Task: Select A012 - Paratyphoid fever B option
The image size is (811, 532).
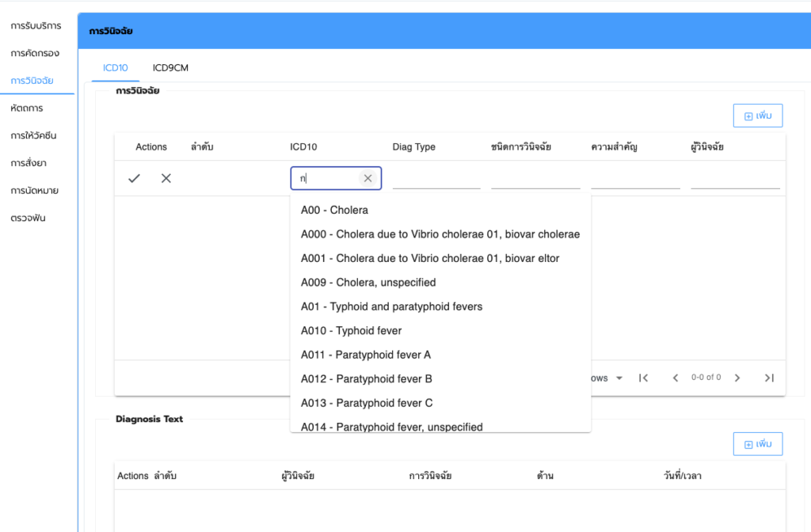Action: pyautogui.click(x=366, y=378)
